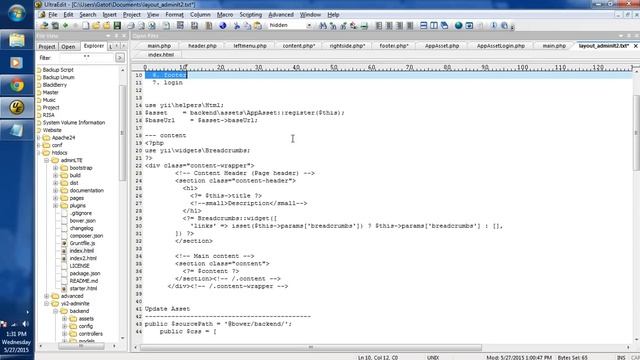Expand the advanced folder node
Image resolution: width=640 pixels, height=360 pixels.
[x=47, y=296]
